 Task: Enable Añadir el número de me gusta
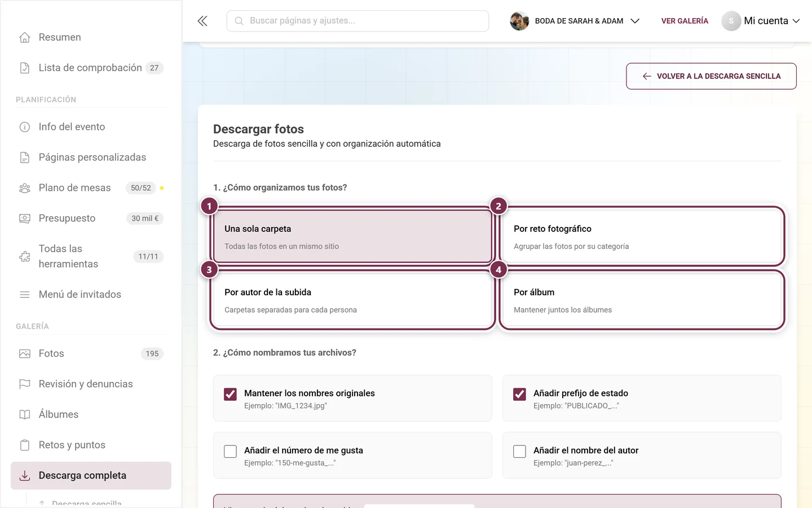[x=230, y=451]
